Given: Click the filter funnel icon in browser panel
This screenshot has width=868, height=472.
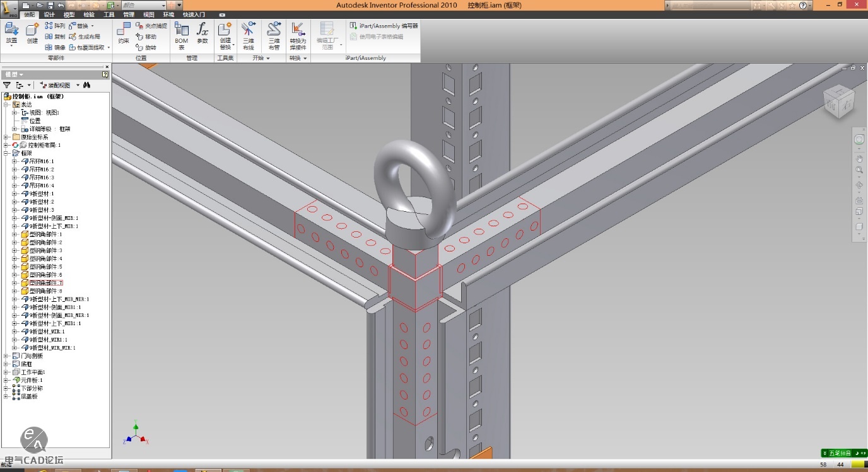Looking at the screenshot, I should 7,85.
